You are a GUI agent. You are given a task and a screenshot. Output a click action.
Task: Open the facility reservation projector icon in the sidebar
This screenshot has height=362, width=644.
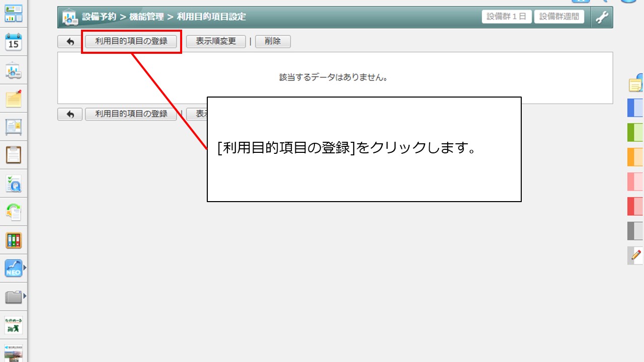click(14, 71)
